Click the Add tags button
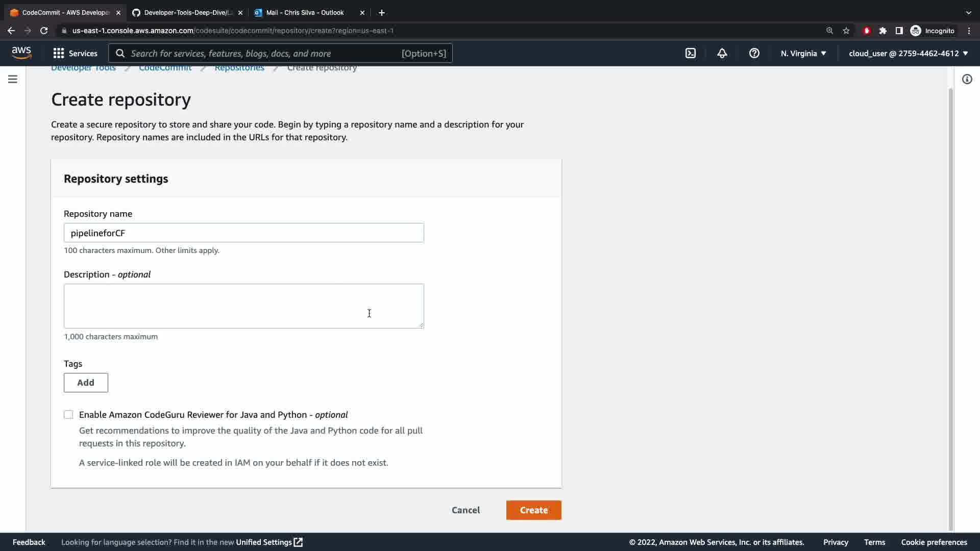The image size is (980, 551). [86, 383]
